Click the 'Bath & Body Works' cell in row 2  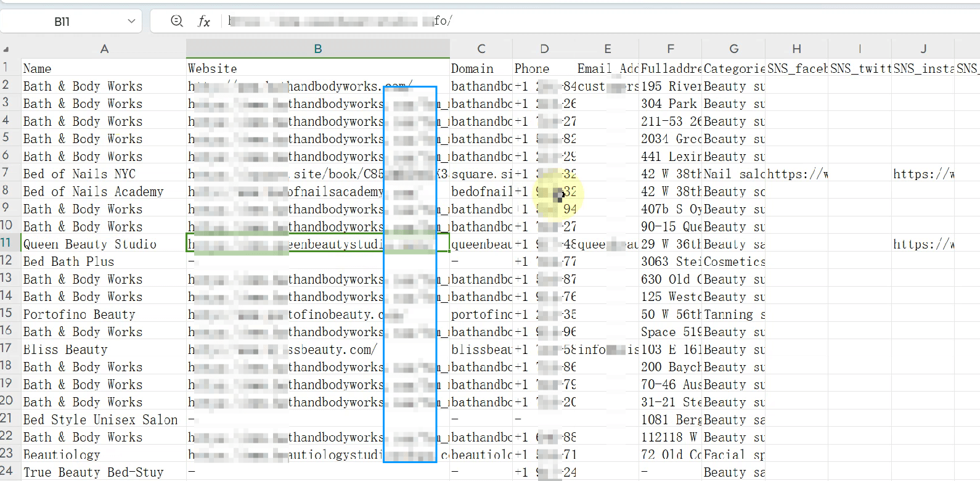click(x=104, y=86)
